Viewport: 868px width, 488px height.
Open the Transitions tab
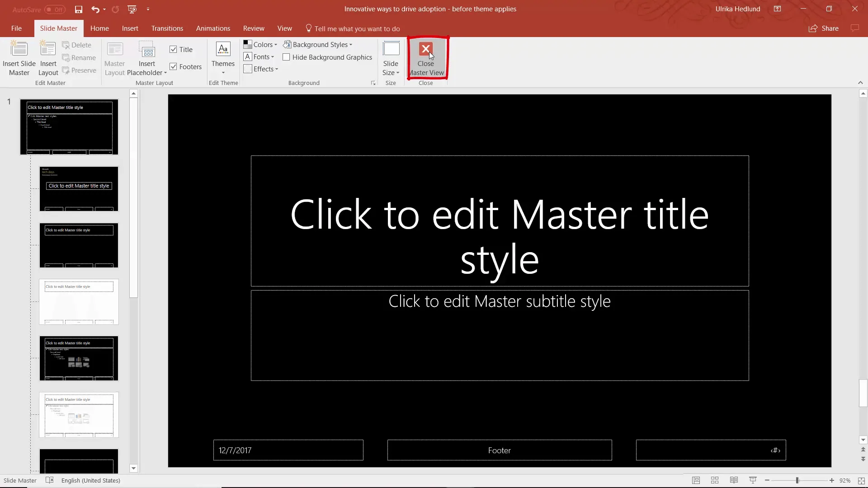[167, 28]
